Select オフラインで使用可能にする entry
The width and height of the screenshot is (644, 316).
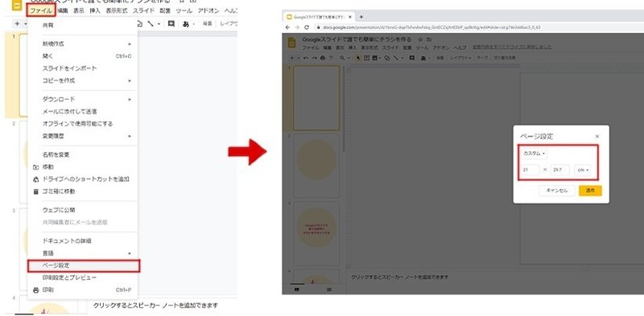[83, 124]
